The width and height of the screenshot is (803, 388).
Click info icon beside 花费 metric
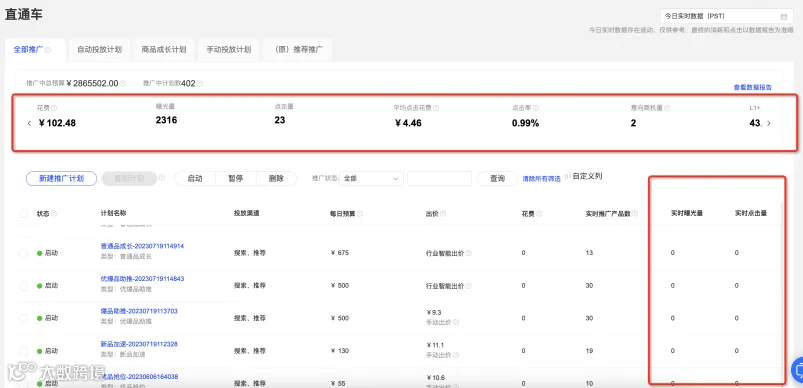(x=54, y=108)
